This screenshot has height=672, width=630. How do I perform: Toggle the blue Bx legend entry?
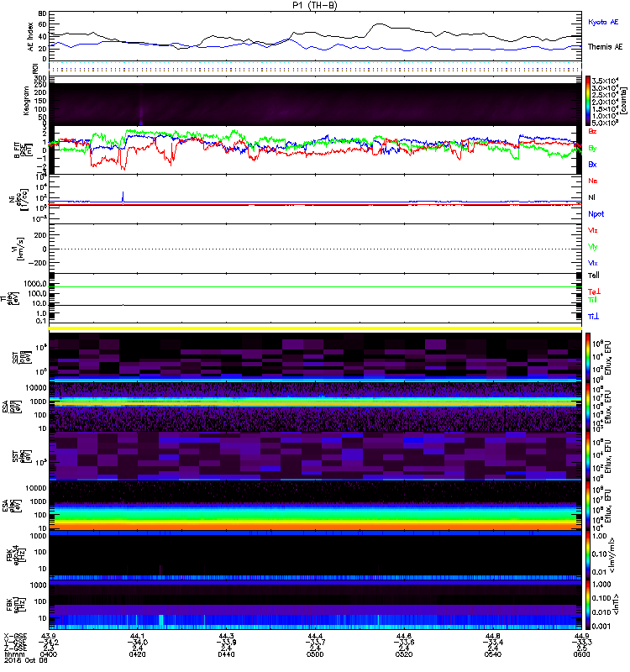coord(592,165)
